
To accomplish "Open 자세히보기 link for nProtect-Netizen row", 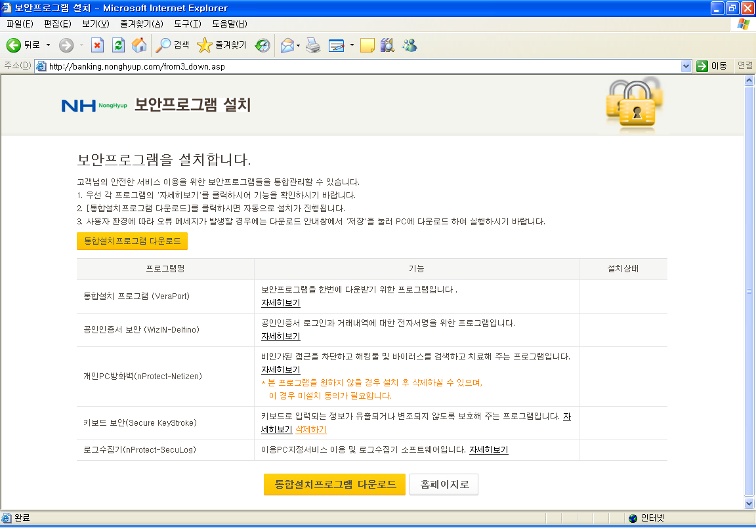I will pos(281,369).
